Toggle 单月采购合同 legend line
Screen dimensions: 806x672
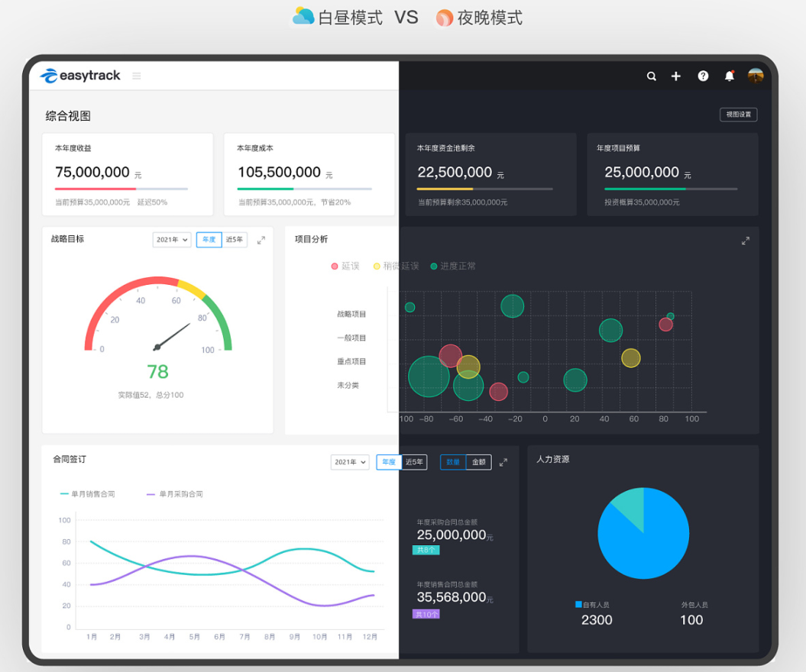[x=175, y=494]
